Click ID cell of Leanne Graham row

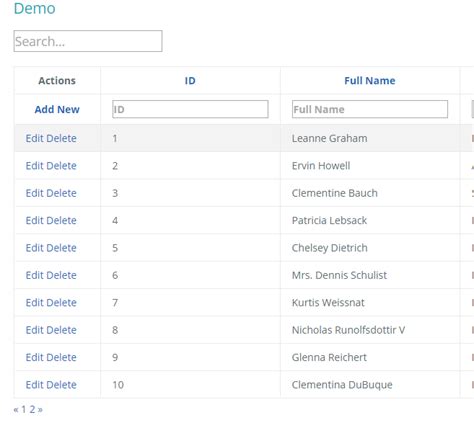(x=190, y=138)
